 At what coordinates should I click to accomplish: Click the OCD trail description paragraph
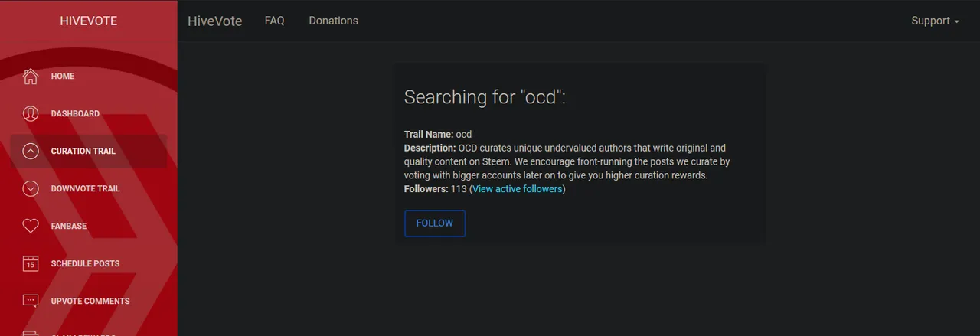coord(567,161)
